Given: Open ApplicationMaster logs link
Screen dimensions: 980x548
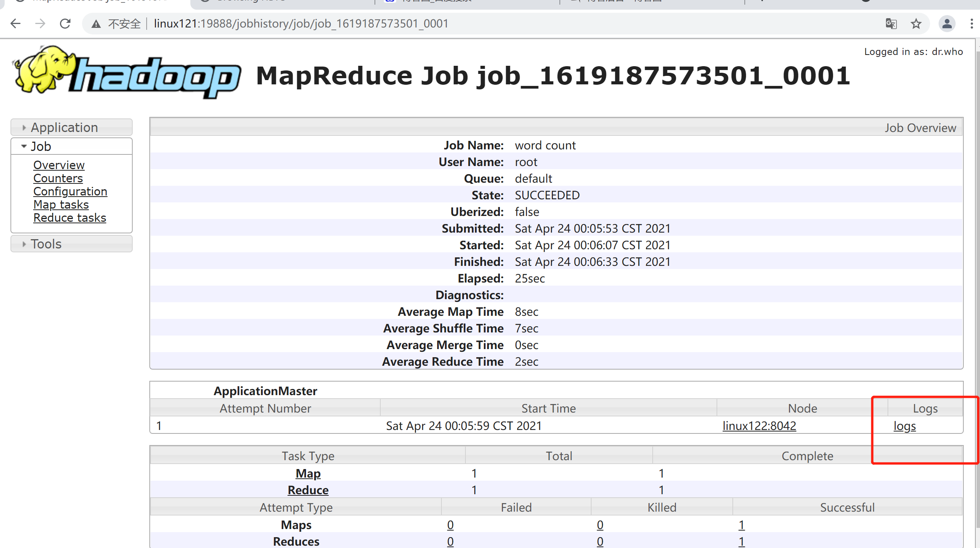Looking at the screenshot, I should coord(905,426).
